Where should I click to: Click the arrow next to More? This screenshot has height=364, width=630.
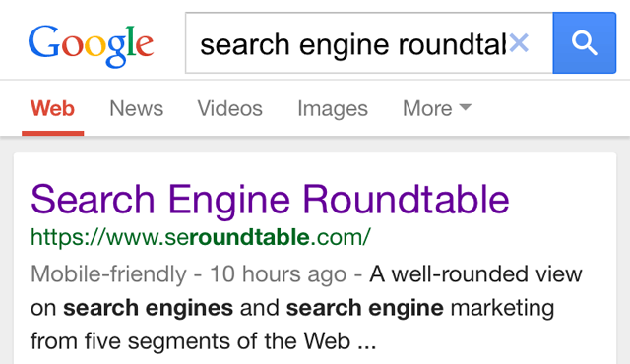point(466,107)
